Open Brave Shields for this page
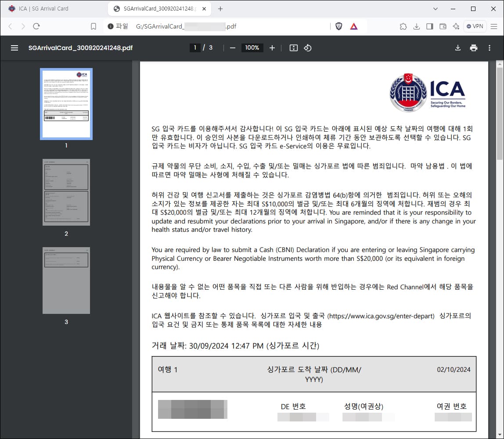Screen dimensions: 504x439 coord(338,26)
